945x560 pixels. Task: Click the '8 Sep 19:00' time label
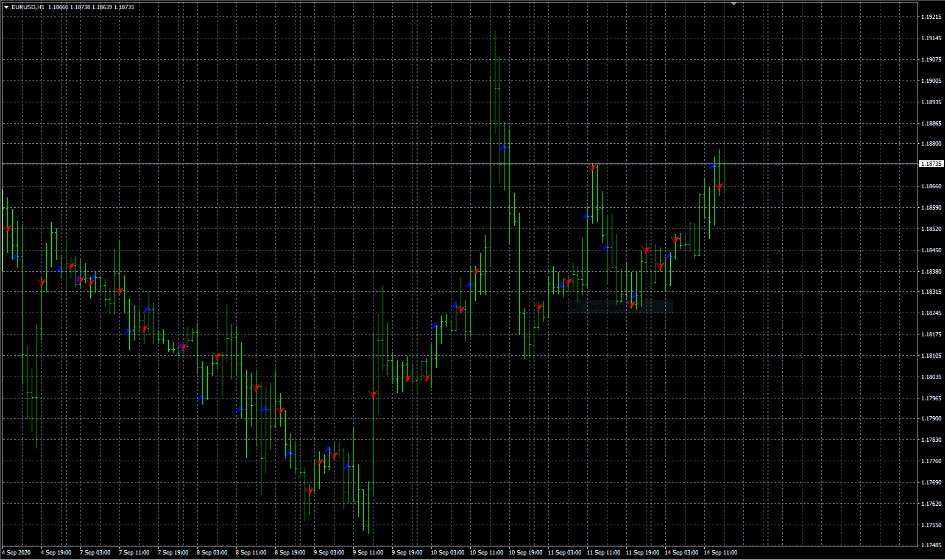pos(290,553)
